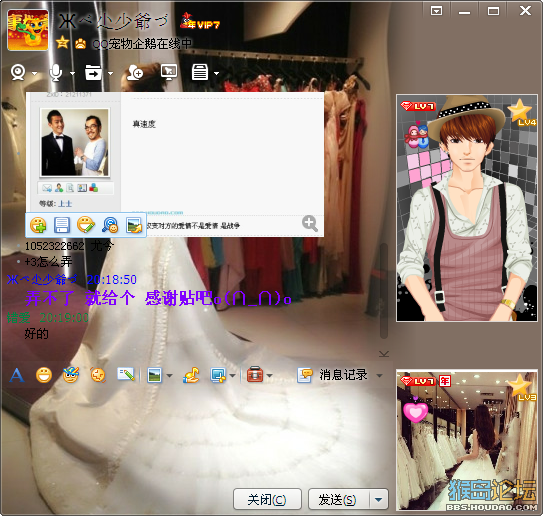Image resolution: width=543 pixels, height=516 pixels.
Task: Click the 关闭(C) button
Action: pos(267,499)
